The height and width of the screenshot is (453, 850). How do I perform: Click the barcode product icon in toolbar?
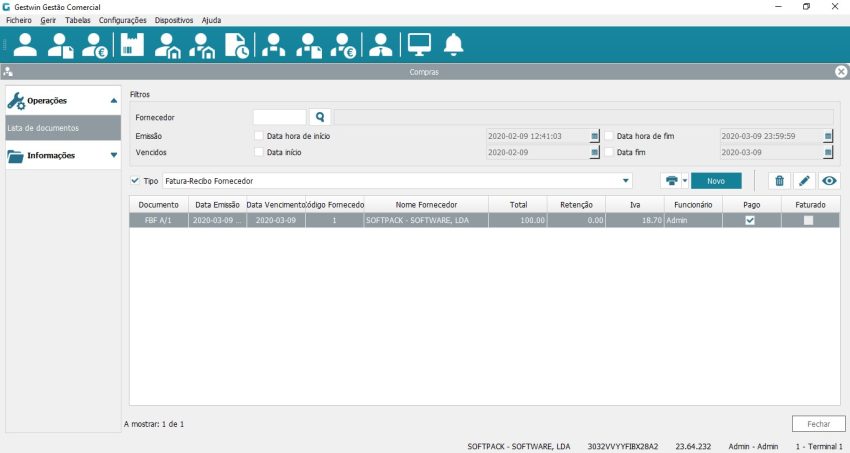132,44
